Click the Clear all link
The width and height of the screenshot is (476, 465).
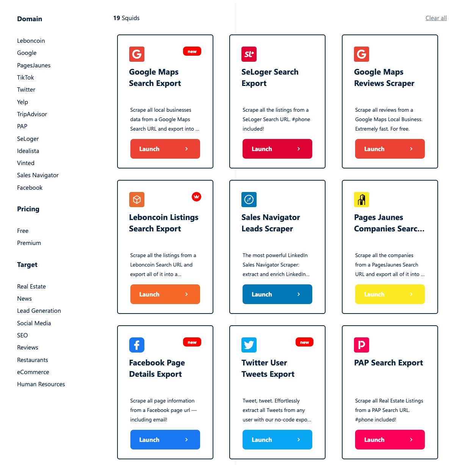tap(436, 18)
